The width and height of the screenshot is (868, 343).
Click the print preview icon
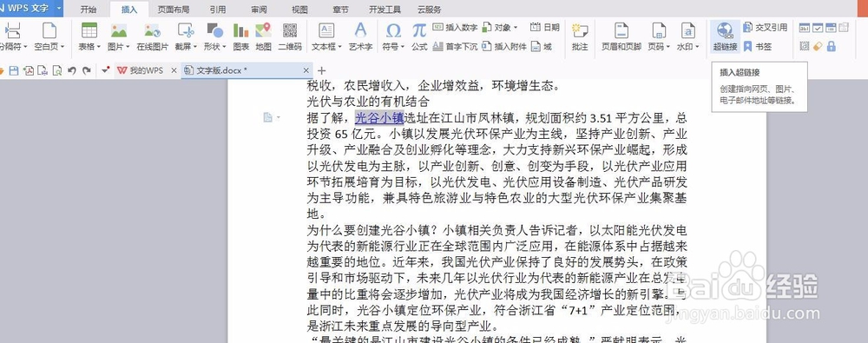click(x=57, y=70)
